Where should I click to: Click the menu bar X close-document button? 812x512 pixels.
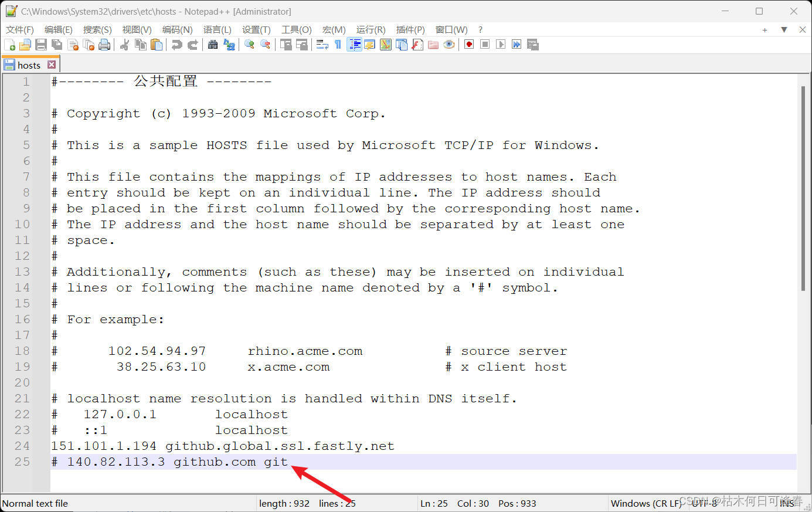803,29
